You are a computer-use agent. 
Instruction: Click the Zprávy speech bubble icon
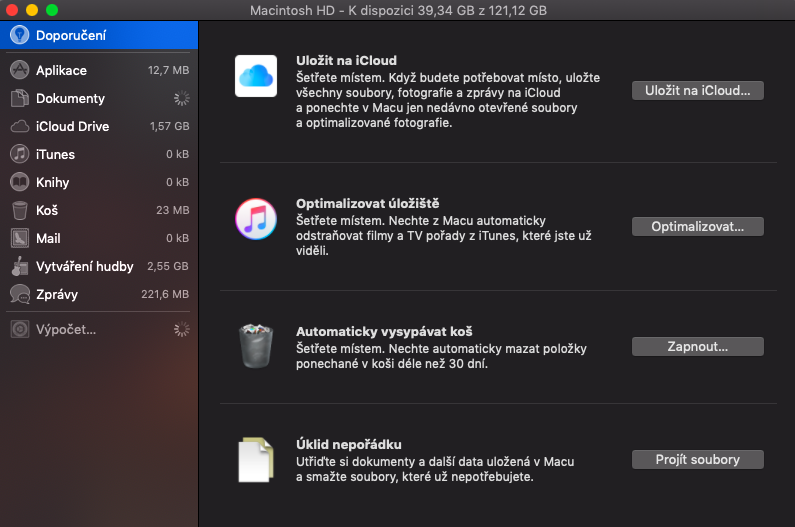pyautogui.click(x=19, y=294)
